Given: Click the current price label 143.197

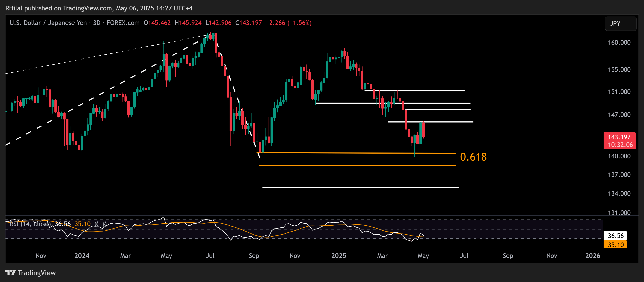Looking at the screenshot, I should (x=619, y=137).
